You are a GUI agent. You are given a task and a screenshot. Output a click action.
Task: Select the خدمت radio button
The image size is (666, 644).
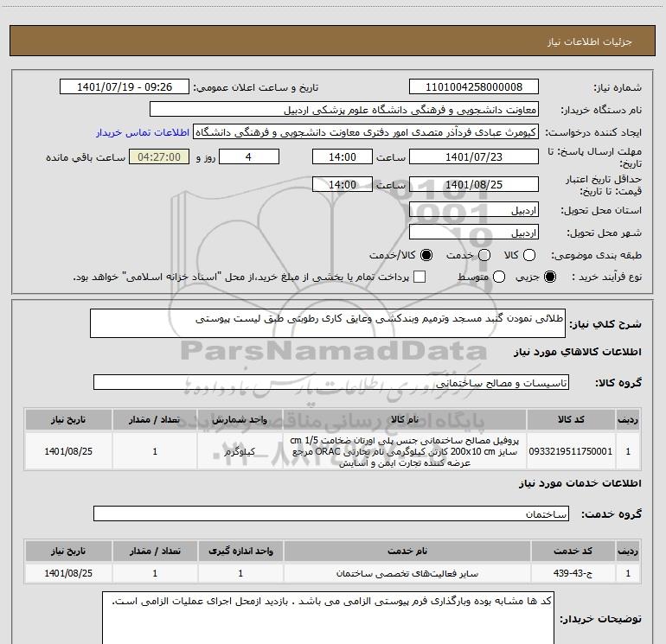pyautogui.click(x=484, y=255)
